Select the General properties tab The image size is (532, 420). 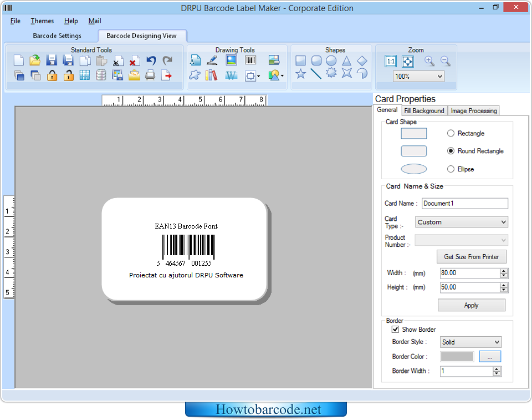click(387, 110)
